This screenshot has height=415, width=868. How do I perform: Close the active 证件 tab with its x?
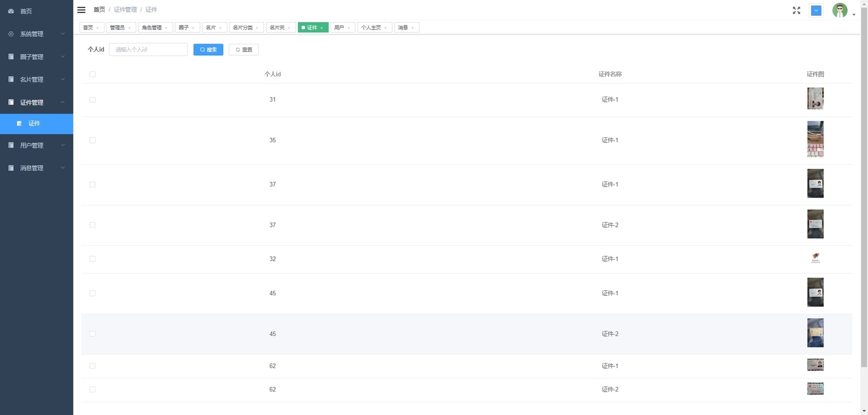[322, 28]
